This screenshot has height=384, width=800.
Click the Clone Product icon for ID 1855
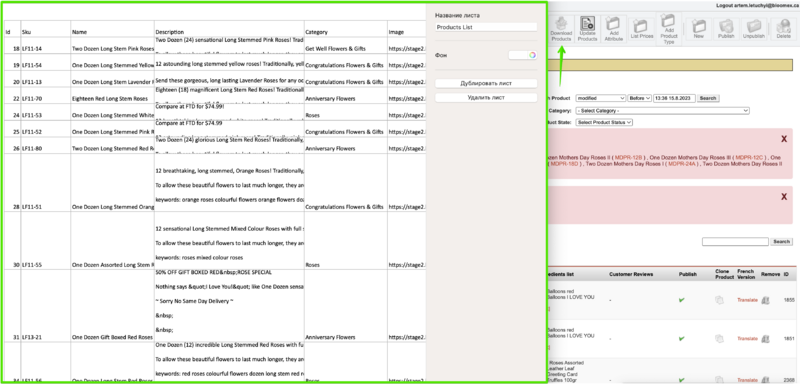(x=719, y=300)
